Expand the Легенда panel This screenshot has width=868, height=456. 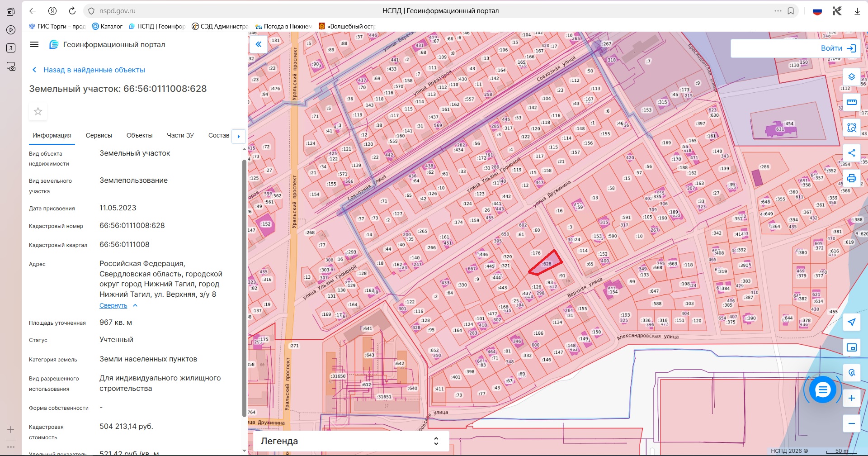(x=351, y=441)
